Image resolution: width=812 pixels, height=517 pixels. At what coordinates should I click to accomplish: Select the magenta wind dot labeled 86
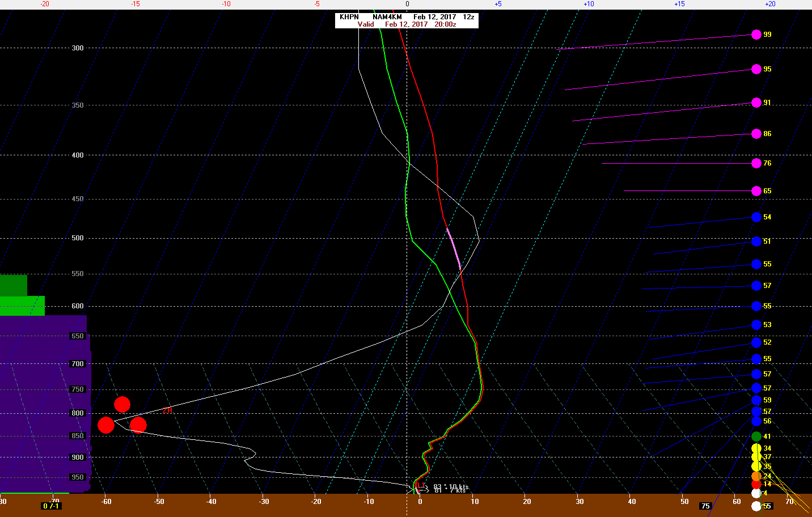point(756,134)
